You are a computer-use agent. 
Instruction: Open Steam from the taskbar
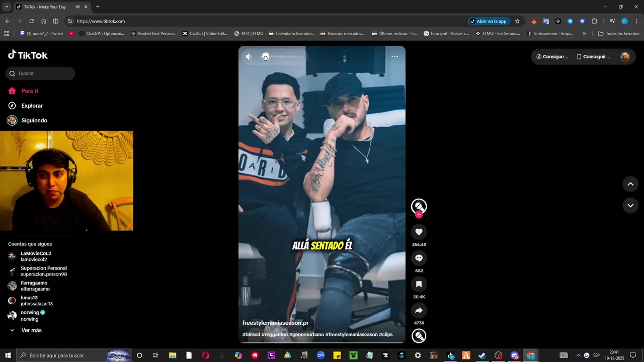pyautogui.click(x=481, y=355)
